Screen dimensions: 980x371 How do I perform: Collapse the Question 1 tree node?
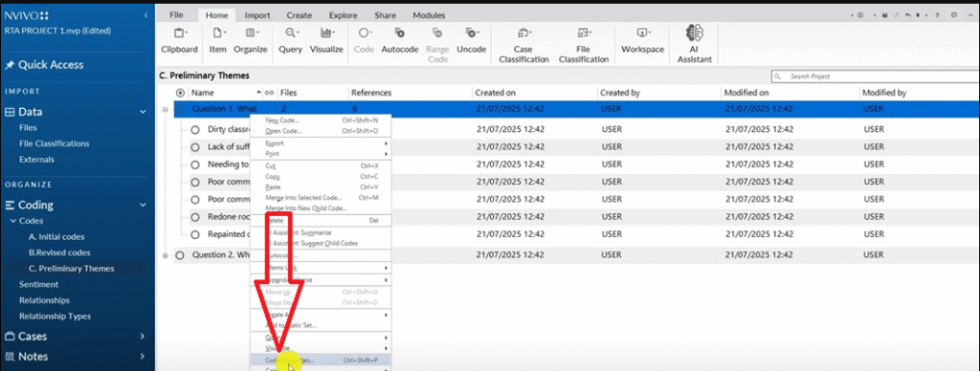pyautogui.click(x=165, y=109)
